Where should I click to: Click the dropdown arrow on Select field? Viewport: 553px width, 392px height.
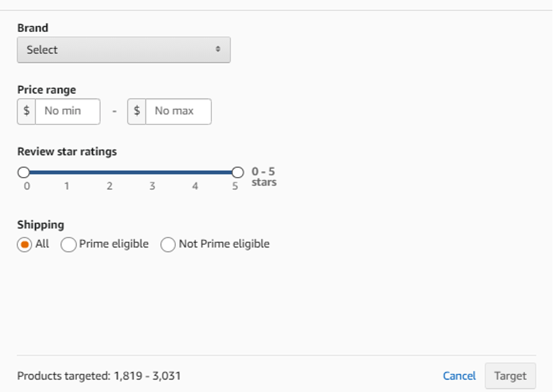tap(217, 49)
